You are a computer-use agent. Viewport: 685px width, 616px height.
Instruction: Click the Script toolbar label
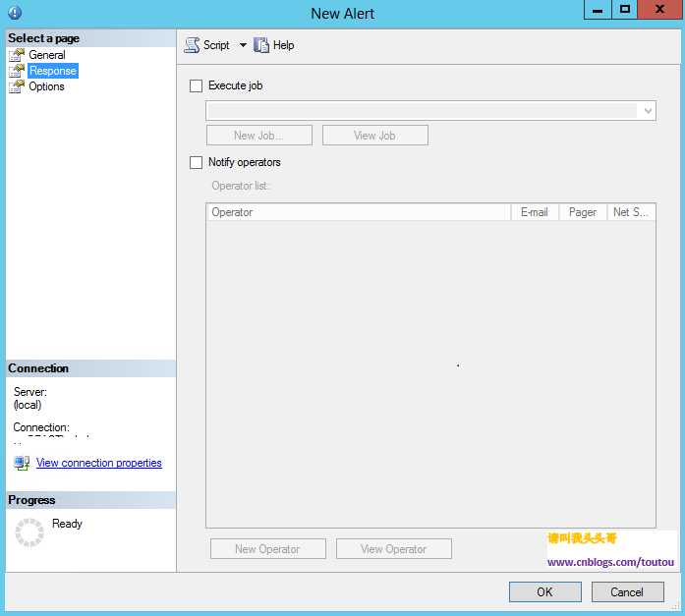(x=216, y=45)
